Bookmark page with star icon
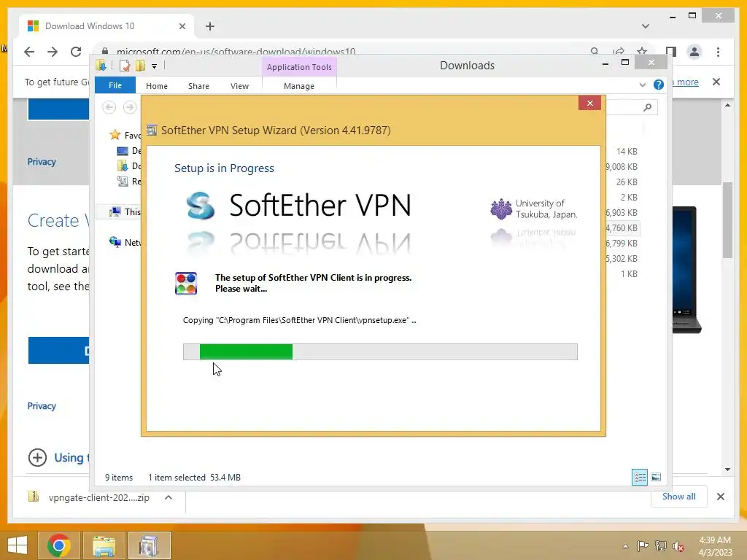The width and height of the screenshot is (747, 560). pyautogui.click(x=642, y=52)
